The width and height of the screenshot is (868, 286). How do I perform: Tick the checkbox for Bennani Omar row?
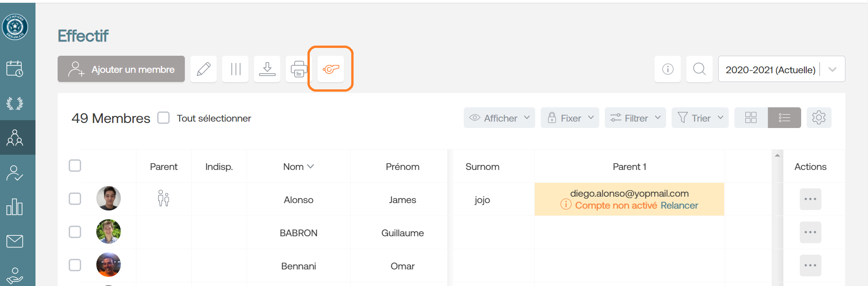click(75, 265)
